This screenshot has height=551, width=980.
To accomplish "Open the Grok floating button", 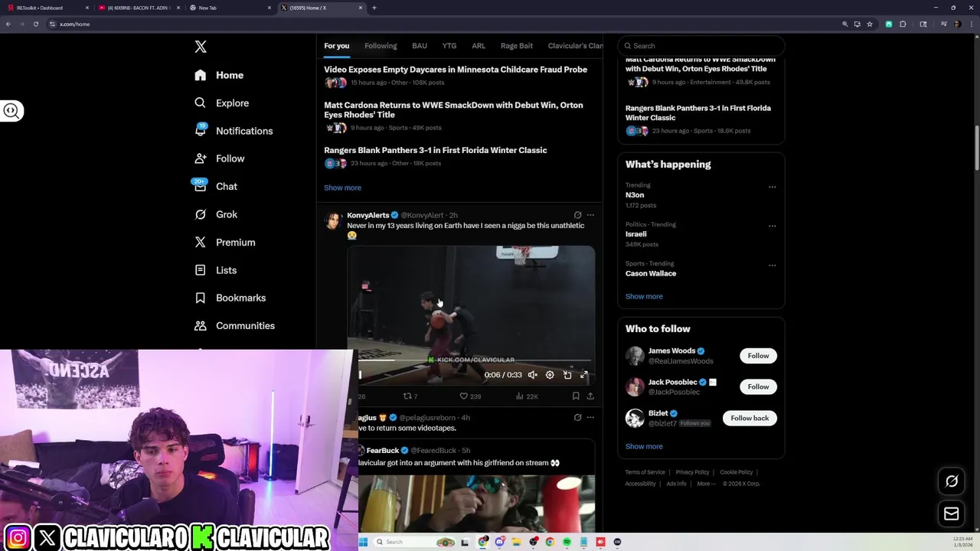I will click(952, 481).
